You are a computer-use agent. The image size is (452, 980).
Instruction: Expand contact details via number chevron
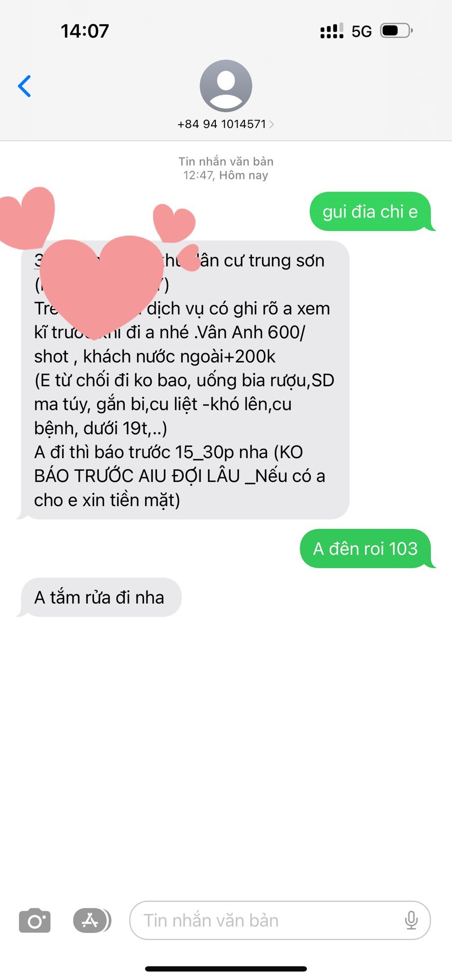272,124
